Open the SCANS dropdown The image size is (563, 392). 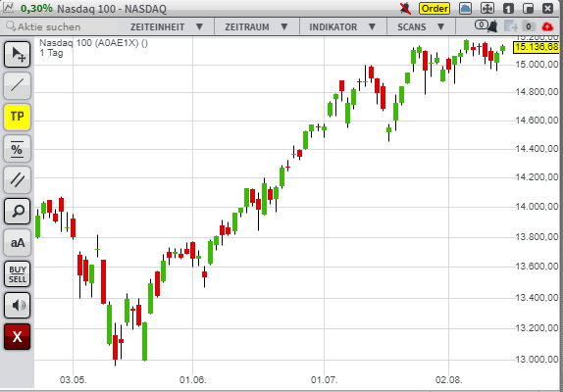coord(421,26)
